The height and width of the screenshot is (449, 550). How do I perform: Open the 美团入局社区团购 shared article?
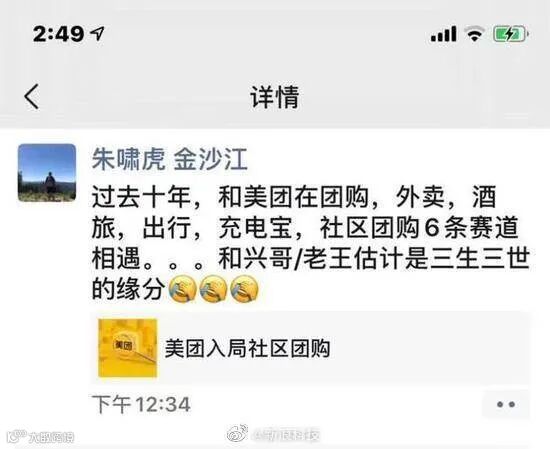coord(247,348)
